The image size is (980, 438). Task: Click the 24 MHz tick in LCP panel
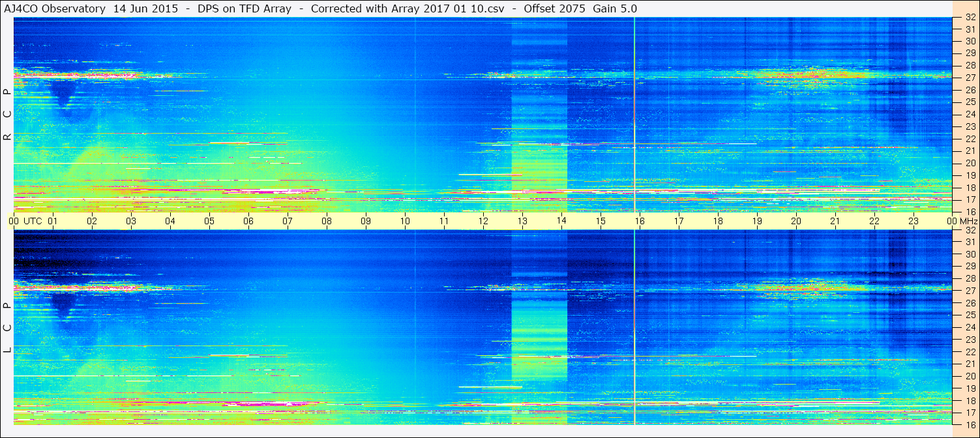(x=970, y=327)
